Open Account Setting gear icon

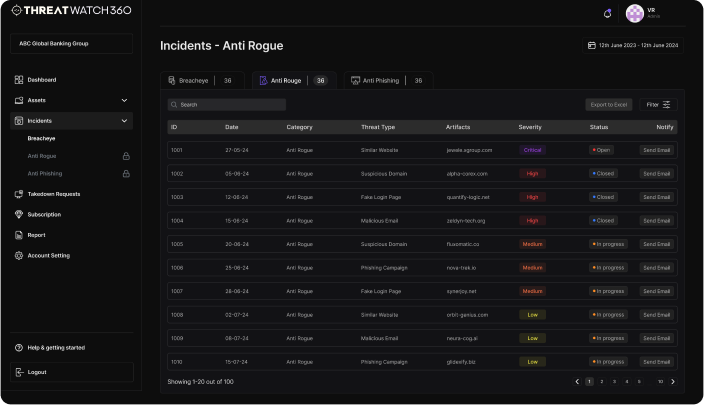[19, 255]
